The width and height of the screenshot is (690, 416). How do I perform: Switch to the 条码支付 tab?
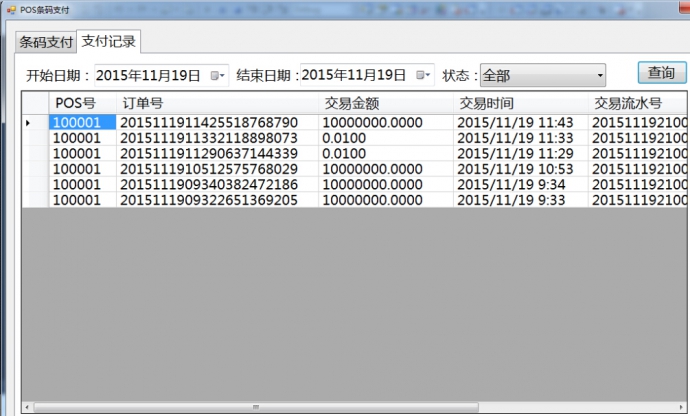(x=46, y=42)
